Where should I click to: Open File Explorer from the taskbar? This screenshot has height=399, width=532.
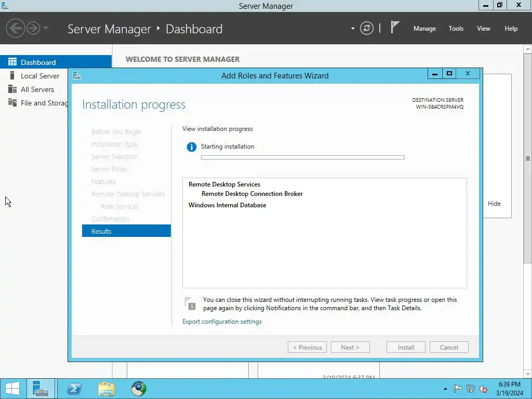[107, 389]
